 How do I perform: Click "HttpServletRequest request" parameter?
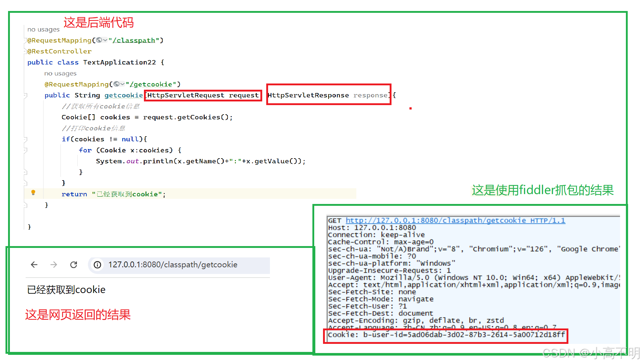[x=203, y=95]
